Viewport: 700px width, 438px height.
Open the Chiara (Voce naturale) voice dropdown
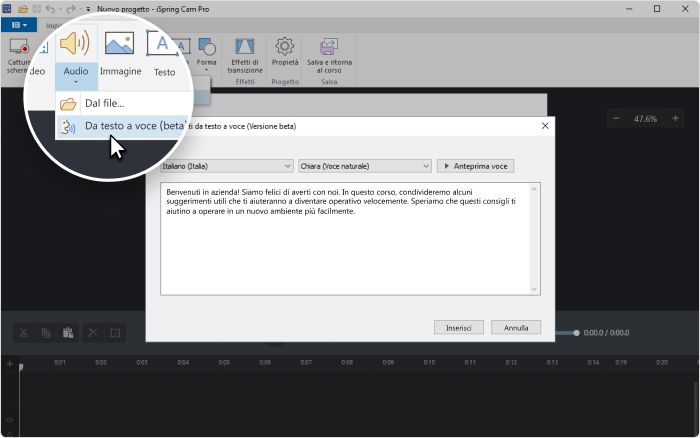point(365,166)
